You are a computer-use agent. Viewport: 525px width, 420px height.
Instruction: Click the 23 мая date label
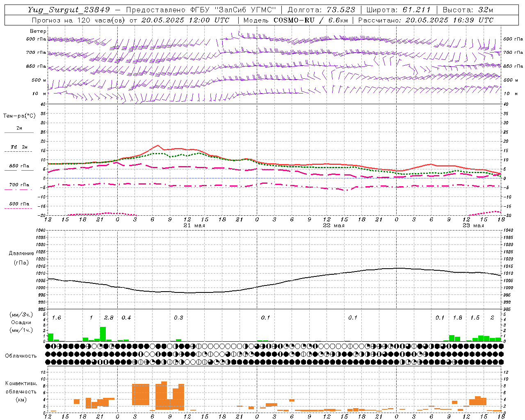(473, 226)
